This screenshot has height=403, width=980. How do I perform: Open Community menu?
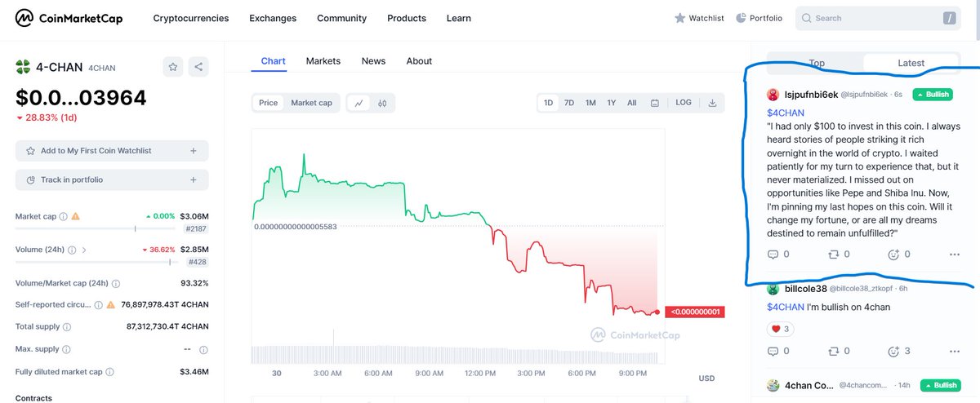[x=342, y=18]
